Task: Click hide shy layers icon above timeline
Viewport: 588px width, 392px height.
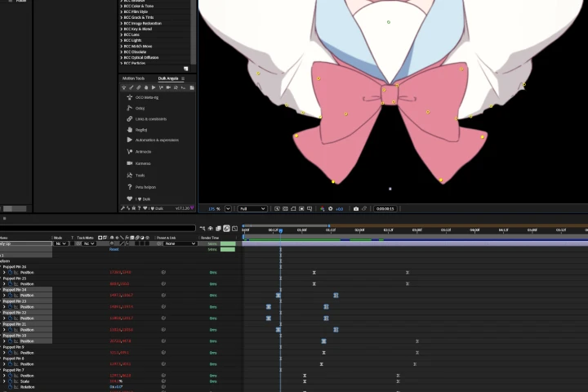Action: 211,229
